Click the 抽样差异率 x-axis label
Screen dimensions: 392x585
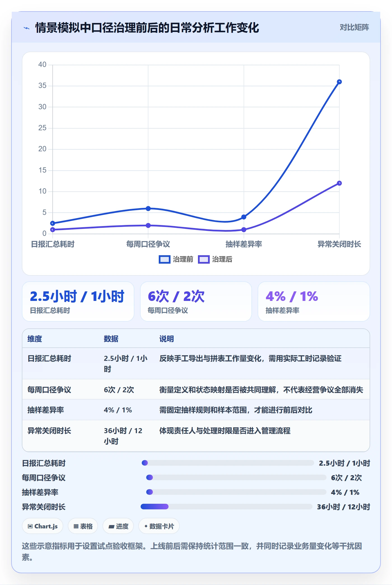coord(244,244)
